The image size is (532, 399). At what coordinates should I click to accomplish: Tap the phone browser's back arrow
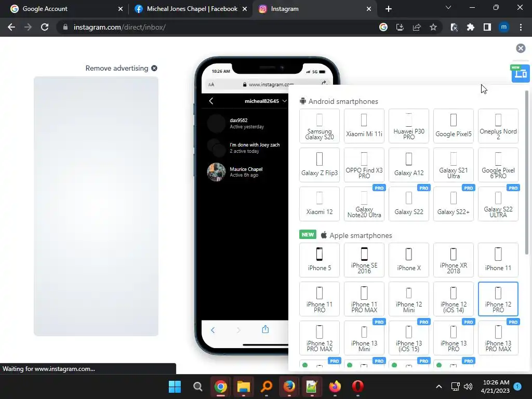(x=212, y=330)
